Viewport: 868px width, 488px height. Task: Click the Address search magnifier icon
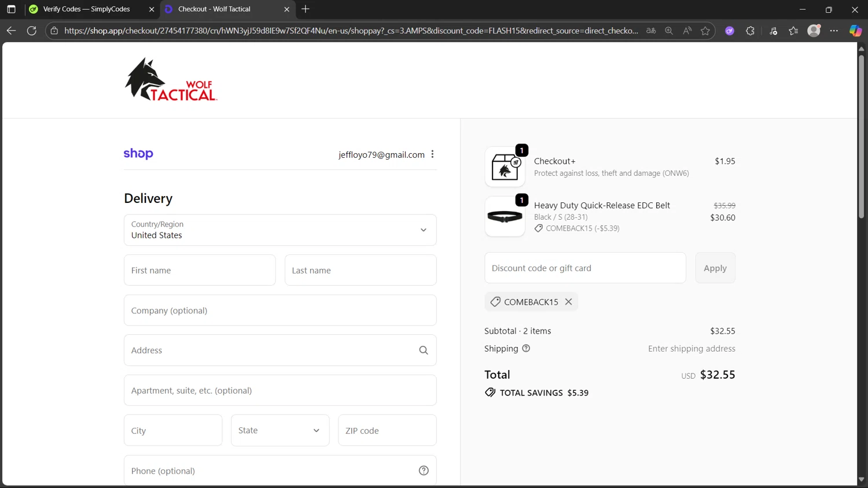[x=424, y=350]
